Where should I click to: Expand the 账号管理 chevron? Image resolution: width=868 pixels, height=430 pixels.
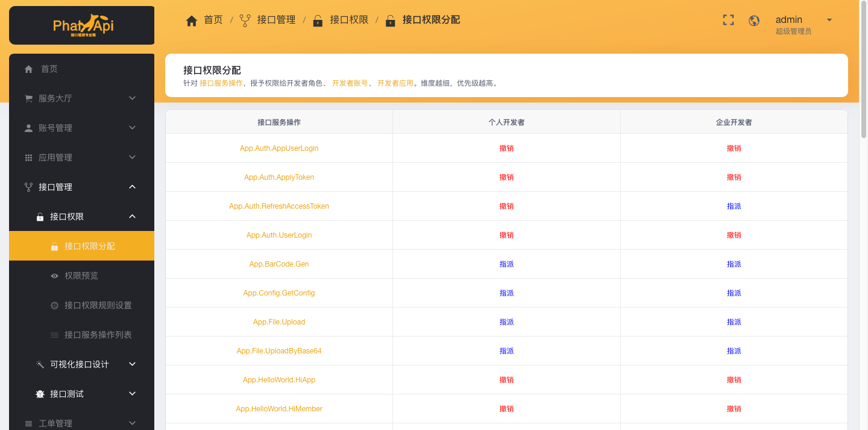(133, 127)
